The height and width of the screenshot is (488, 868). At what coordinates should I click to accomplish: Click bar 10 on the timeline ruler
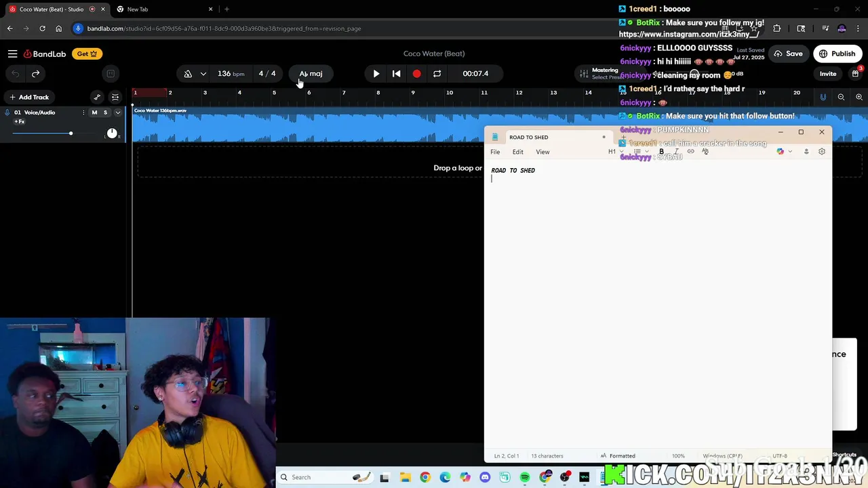(449, 92)
